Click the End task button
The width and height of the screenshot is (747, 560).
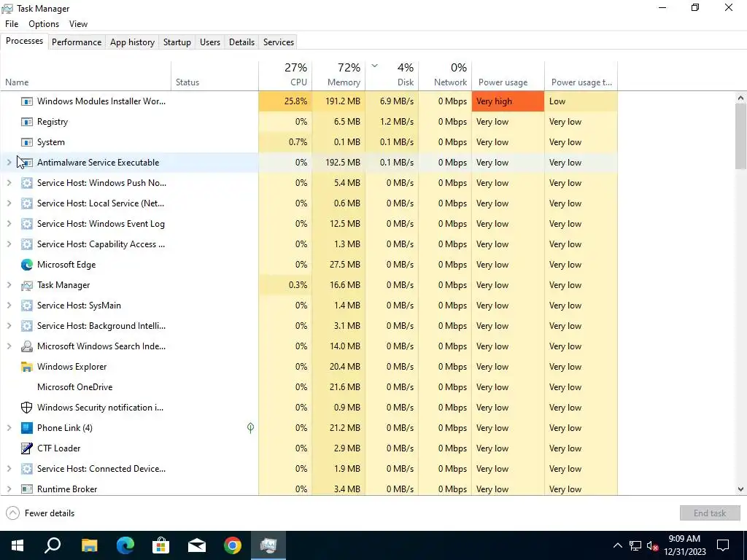tap(709, 513)
